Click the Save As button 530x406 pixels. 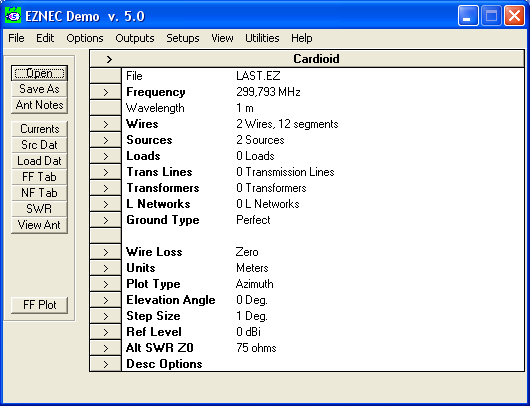[x=40, y=89]
